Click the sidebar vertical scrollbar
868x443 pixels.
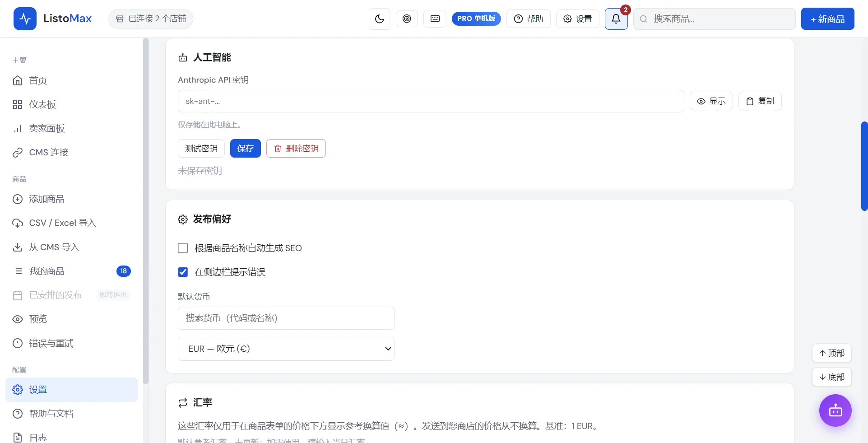[x=145, y=211]
